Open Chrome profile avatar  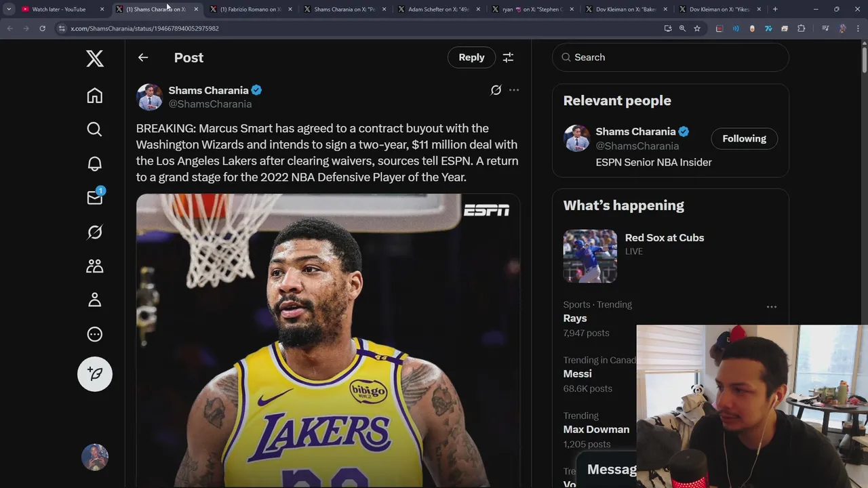click(843, 28)
